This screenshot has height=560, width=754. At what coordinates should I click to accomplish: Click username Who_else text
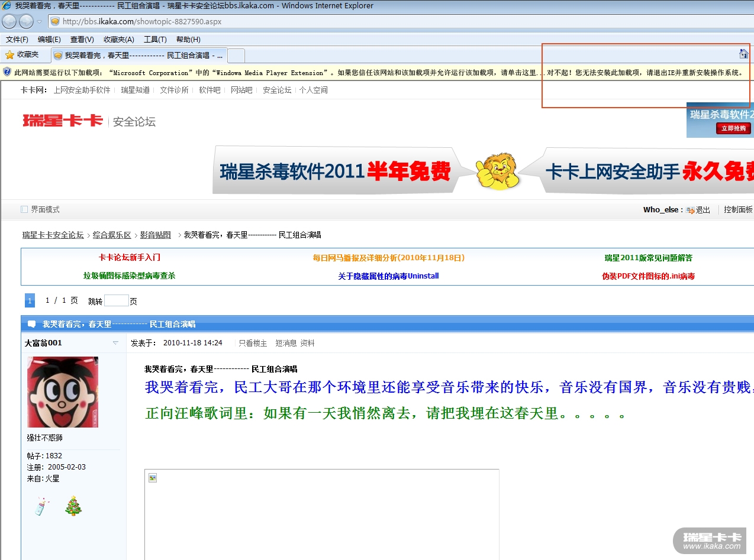click(660, 210)
